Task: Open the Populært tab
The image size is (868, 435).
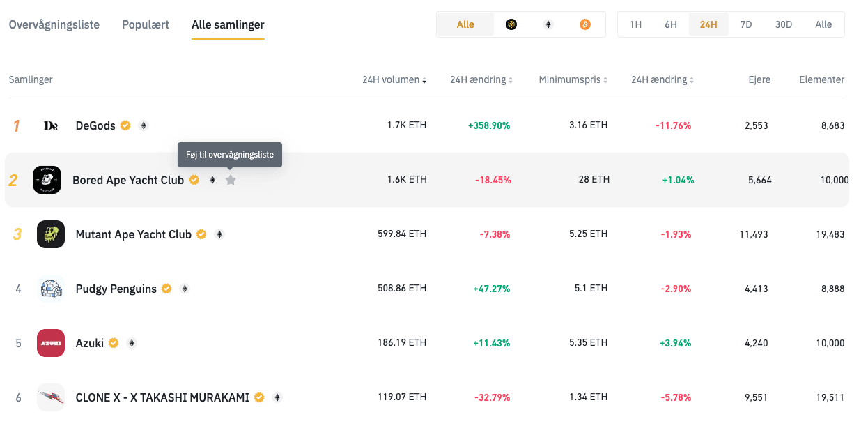Action: (x=146, y=24)
